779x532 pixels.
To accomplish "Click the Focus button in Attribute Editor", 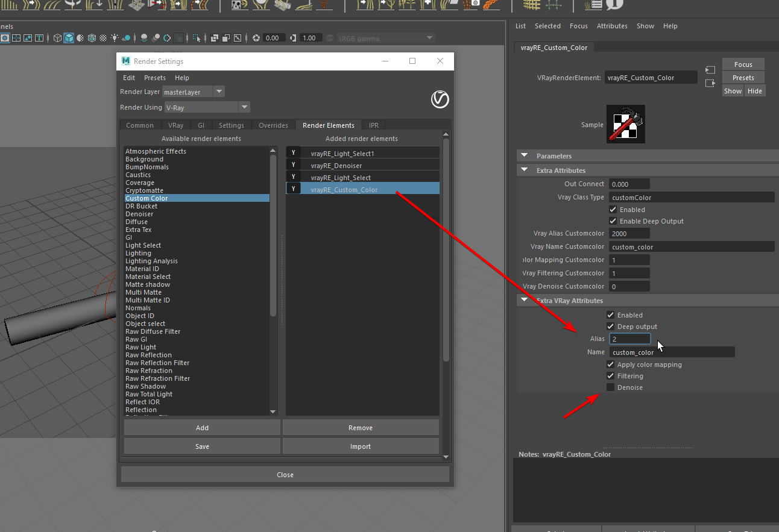I will click(743, 64).
